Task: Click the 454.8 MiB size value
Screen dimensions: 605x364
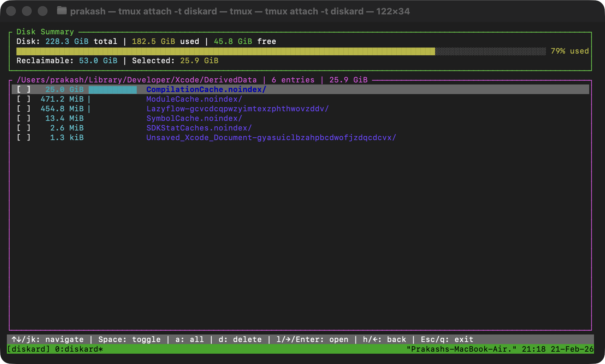Action: (x=62, y=109)
